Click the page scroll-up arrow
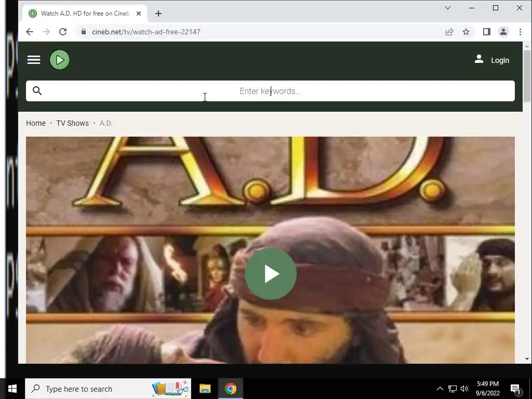 pos(527,46)
